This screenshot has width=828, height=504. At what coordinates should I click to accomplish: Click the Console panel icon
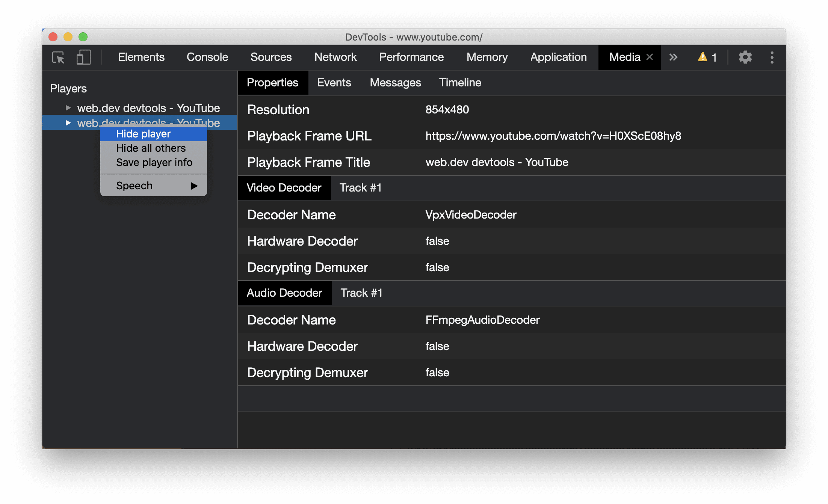pyautogui.click(x=207, y=57)
